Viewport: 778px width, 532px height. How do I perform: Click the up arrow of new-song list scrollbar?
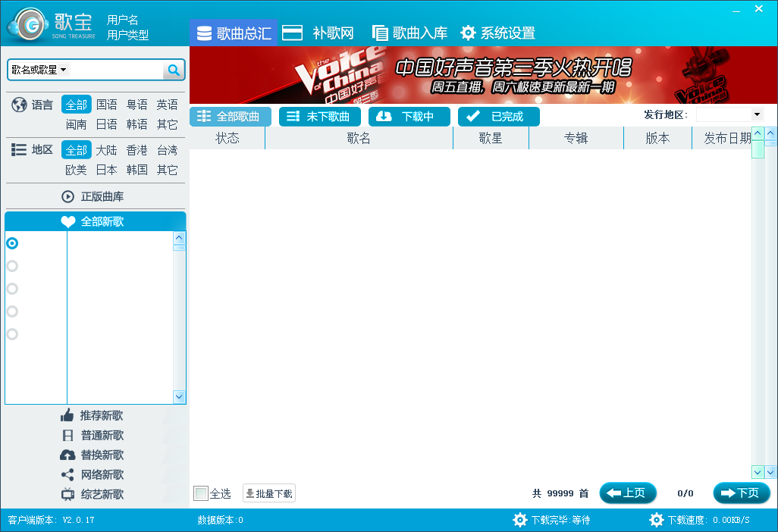(x=179, y=237)
